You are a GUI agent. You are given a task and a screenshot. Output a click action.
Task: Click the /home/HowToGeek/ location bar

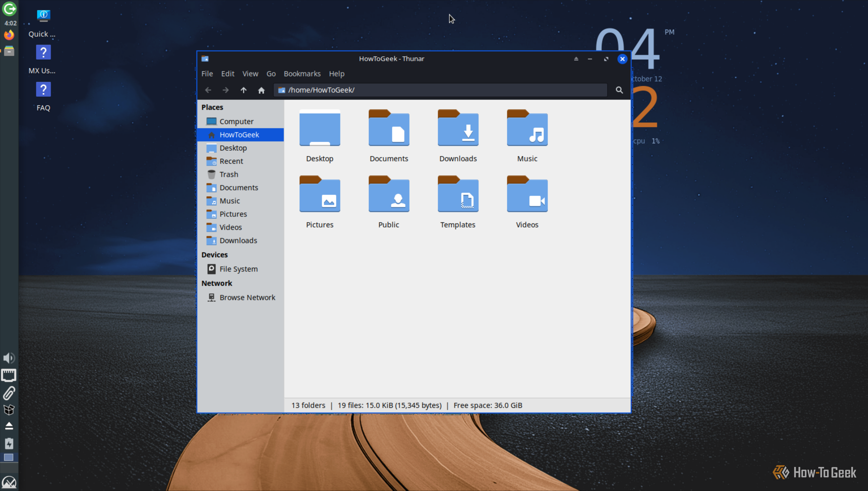(440, 90)
